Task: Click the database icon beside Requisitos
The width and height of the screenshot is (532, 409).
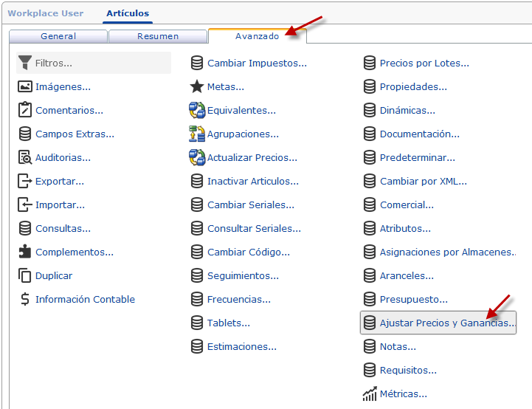Action: coord(370,370)
